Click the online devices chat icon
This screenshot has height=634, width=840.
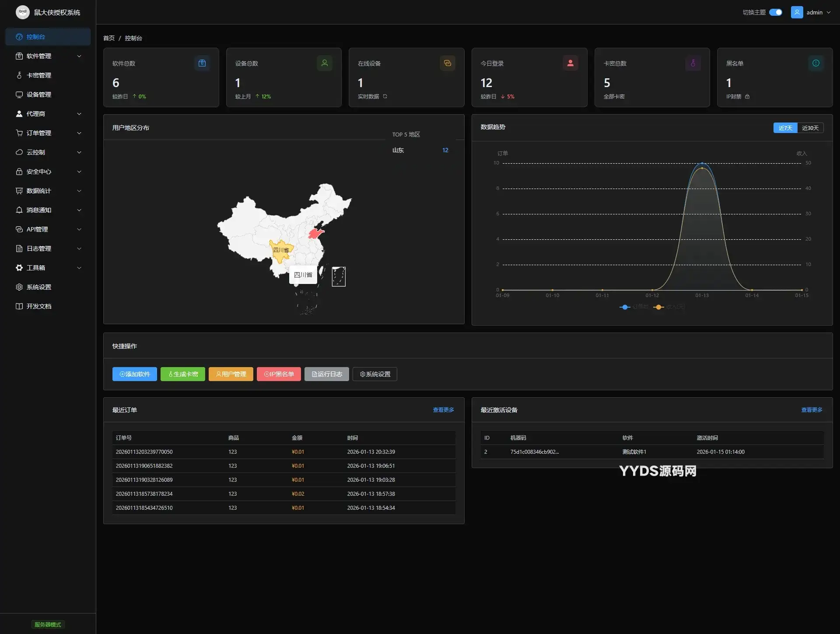pyautogui.click(x=448, y=63)
